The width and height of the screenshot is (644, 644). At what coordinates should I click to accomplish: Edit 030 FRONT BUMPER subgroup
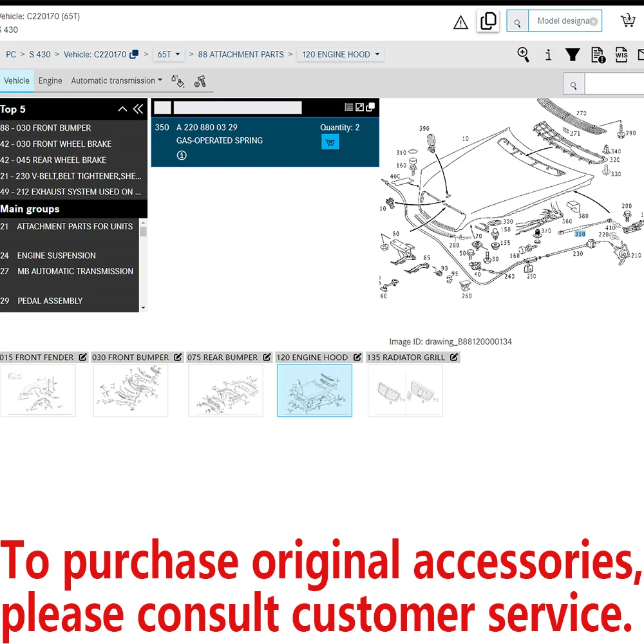coord(178,357)
